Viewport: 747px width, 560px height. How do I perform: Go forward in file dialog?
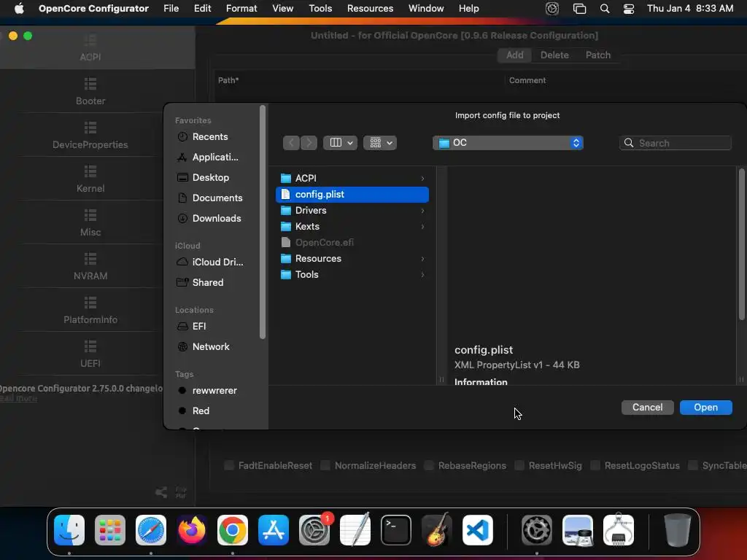pos(309,143)
